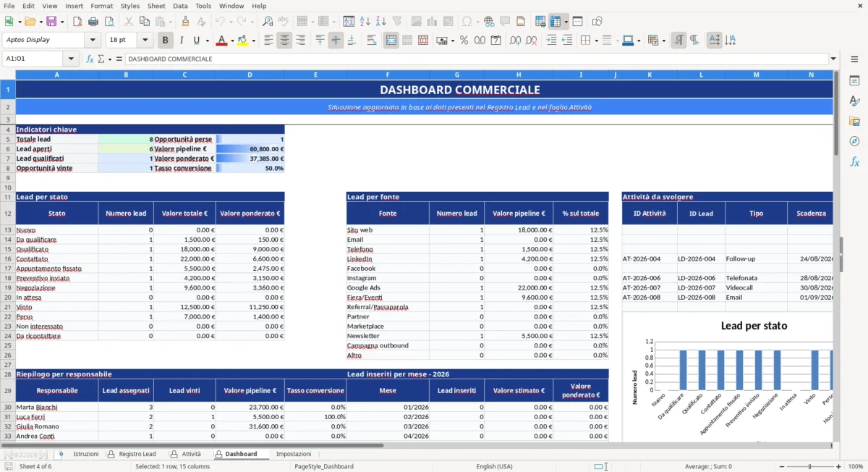The image size is (868, 472).
Task: Click the formula input line
Action: click(476, 59)
